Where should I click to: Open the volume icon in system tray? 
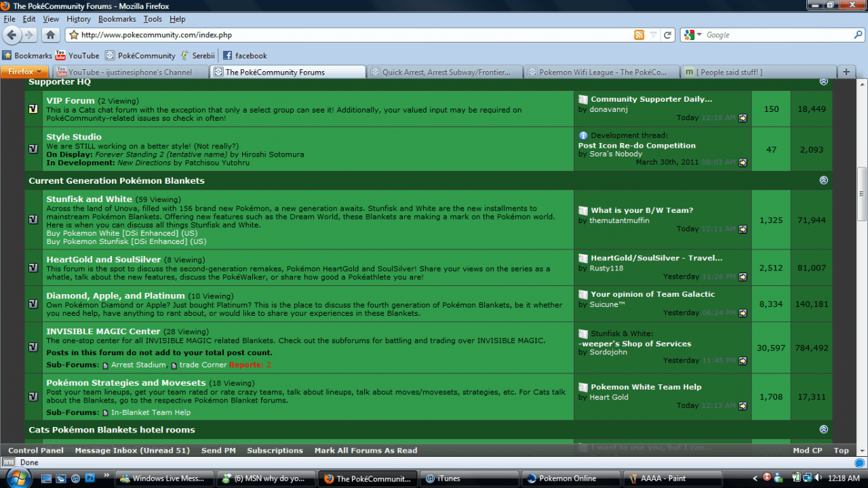[x=818, y=478]
